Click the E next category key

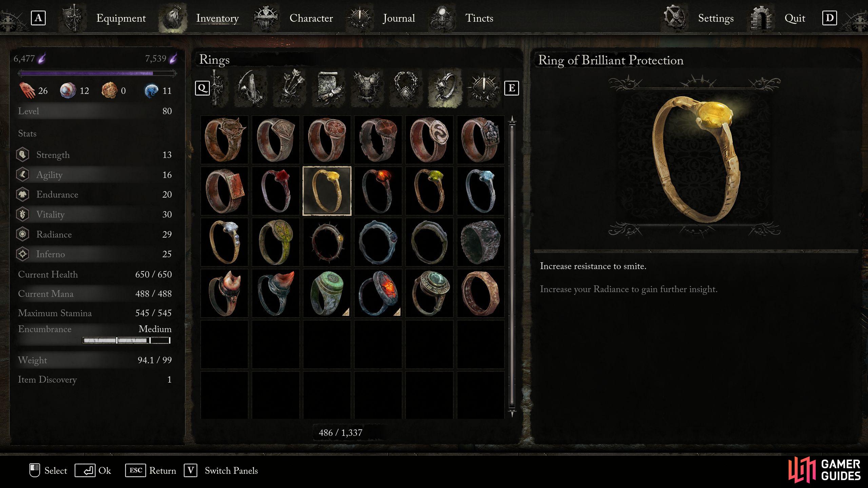point(511,88)
